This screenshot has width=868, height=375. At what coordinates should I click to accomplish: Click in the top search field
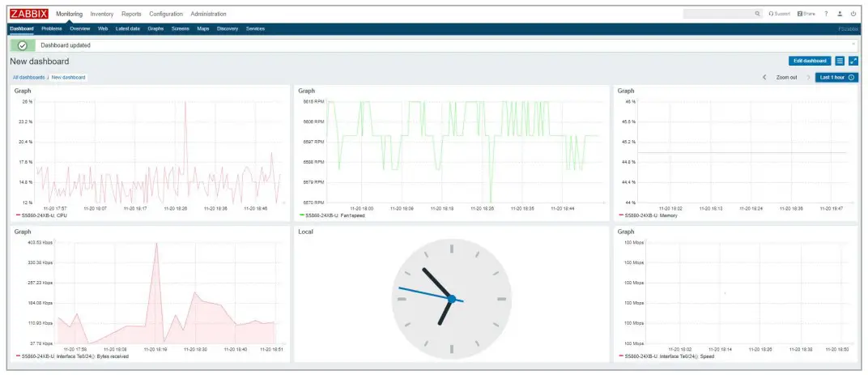click(718, 14)
